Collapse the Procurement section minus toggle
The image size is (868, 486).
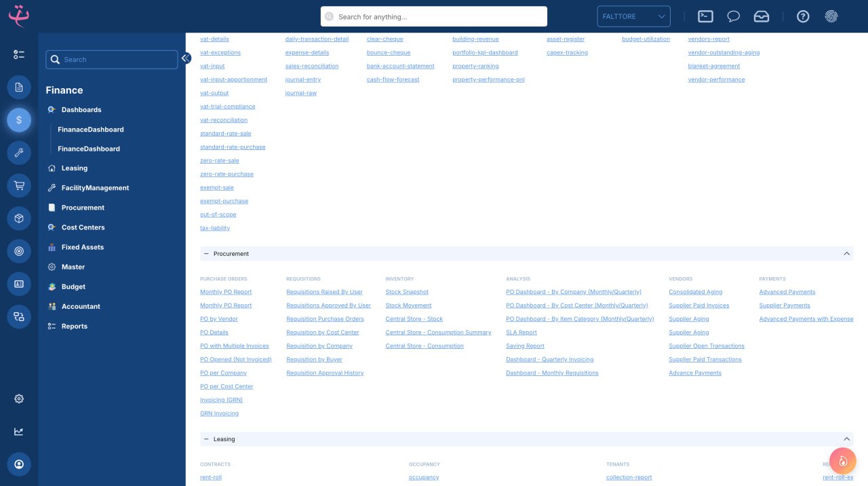(x=206, y=254)
